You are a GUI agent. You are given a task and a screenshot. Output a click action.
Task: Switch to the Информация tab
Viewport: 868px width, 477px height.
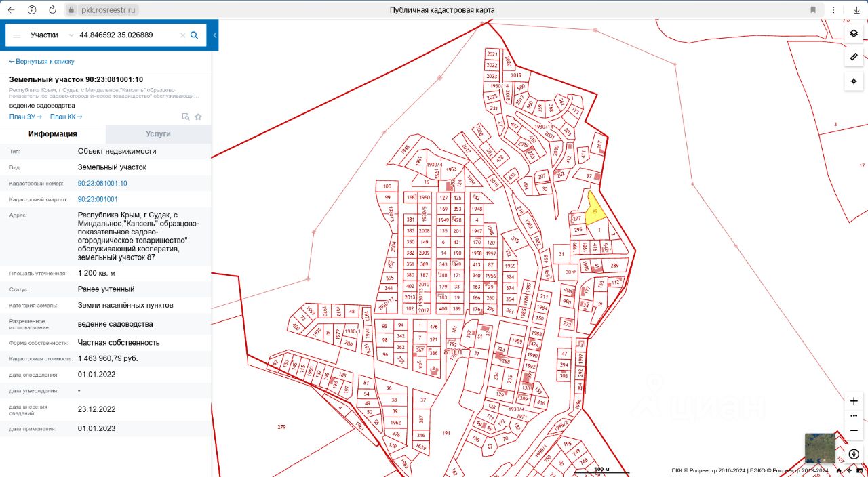(x=53, y=134)
